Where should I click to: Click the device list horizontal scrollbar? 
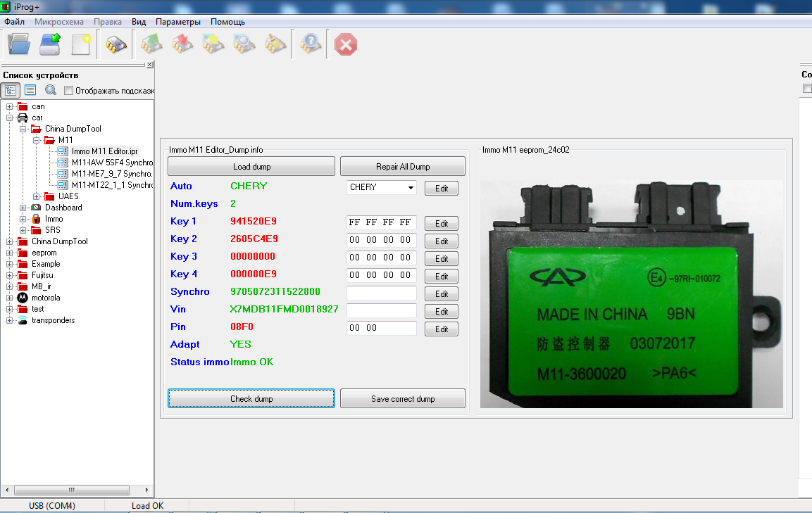[77, 490]
